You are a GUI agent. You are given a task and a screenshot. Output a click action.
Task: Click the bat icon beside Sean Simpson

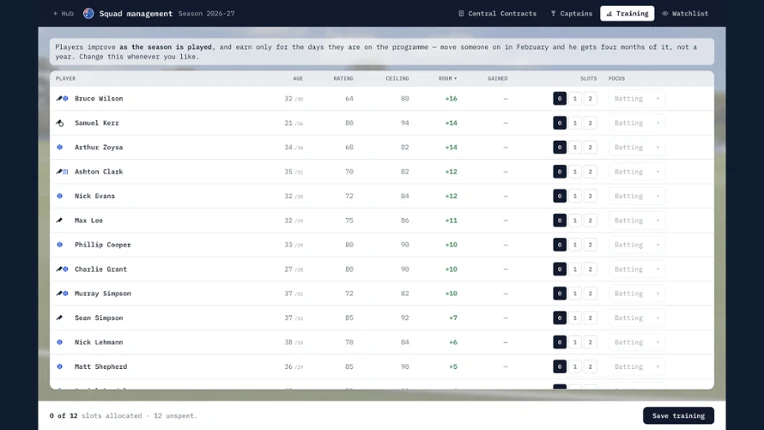(x=59, y=318)
